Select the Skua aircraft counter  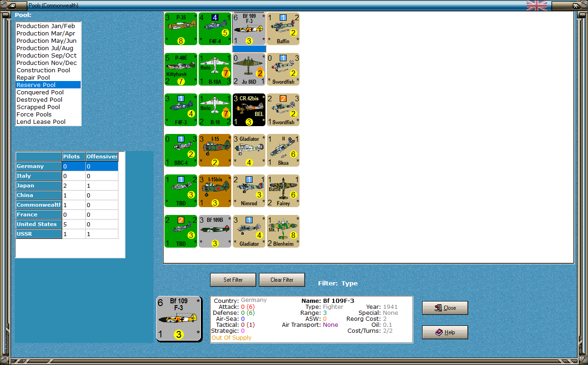click(283, 151)
